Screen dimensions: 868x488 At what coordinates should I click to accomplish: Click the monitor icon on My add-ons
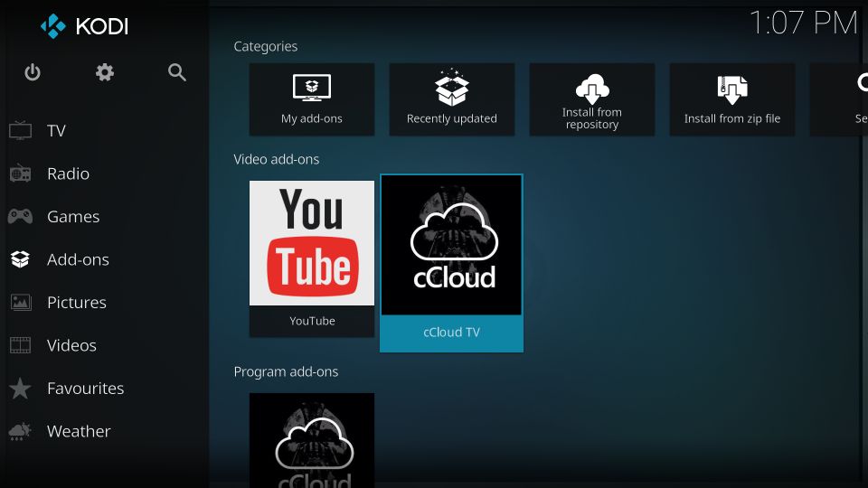pyautogui.click(x=312, y=88)
